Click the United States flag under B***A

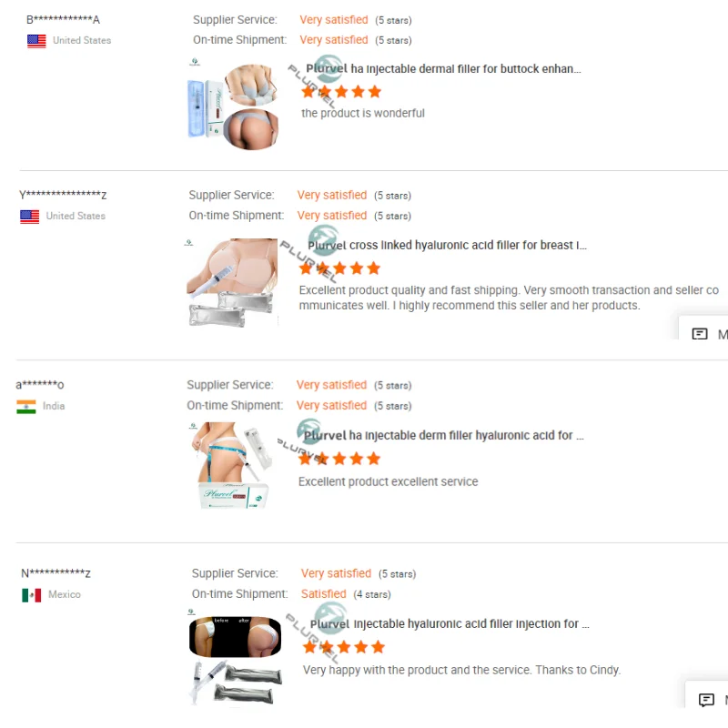click(x=36, y=41)
